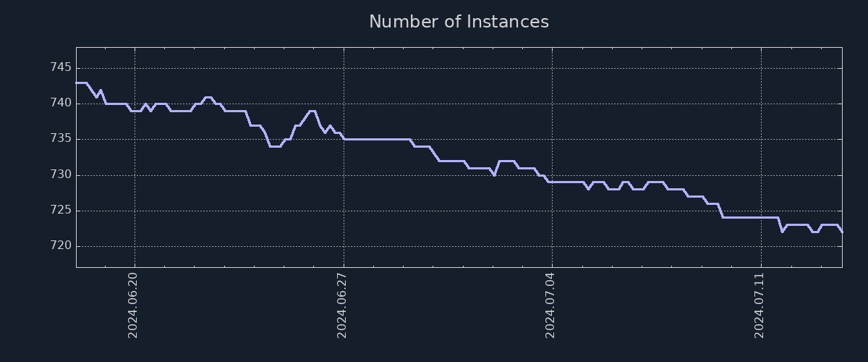Screen dimensions: 868x362
Task: Select the 2024.07.04 date label
Action: point(551,306)
